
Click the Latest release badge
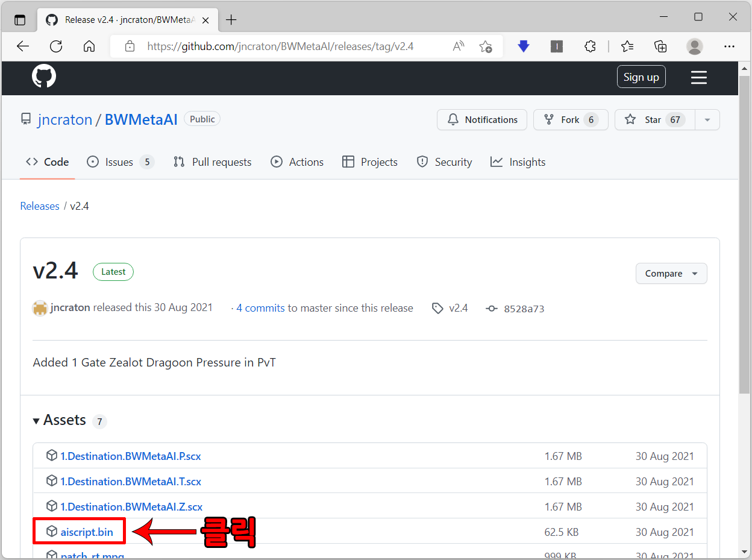tap(113, 272)
